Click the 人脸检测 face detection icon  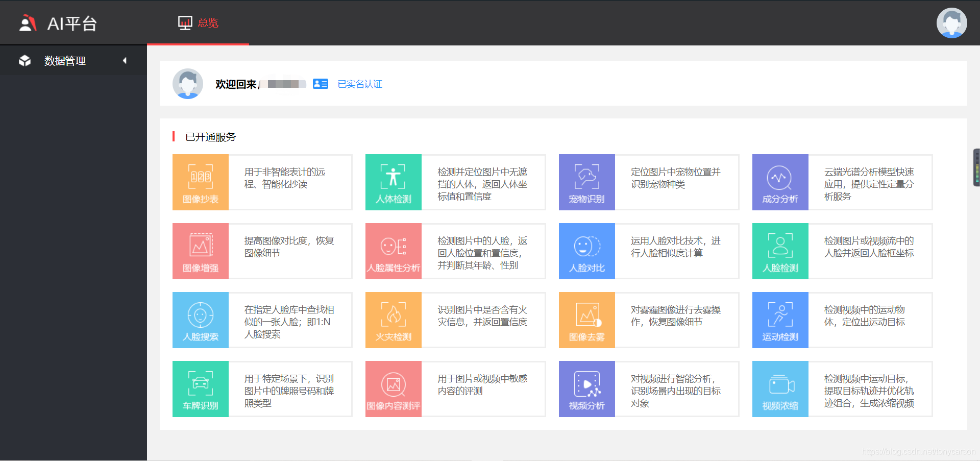780,251
